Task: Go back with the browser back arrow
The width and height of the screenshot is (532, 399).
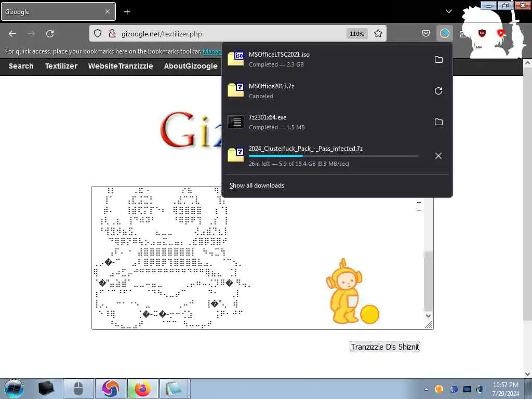Action: pyautogui.click(x=12, y=34)
